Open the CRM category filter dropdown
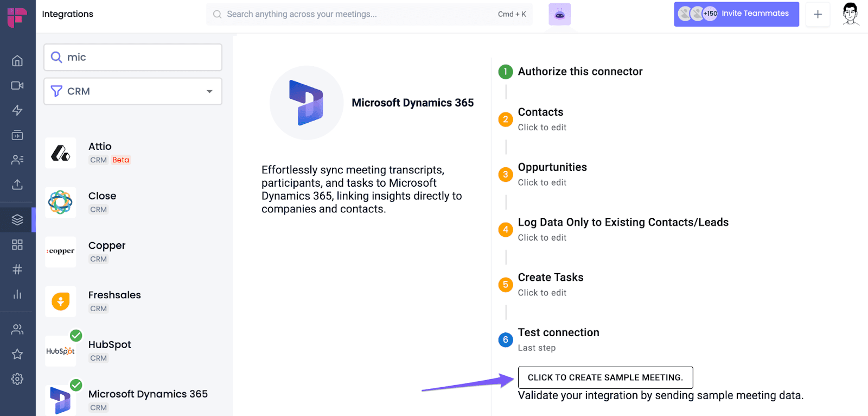Image resolution: width=868 pixels, height=416 pixels. point(133,91)
